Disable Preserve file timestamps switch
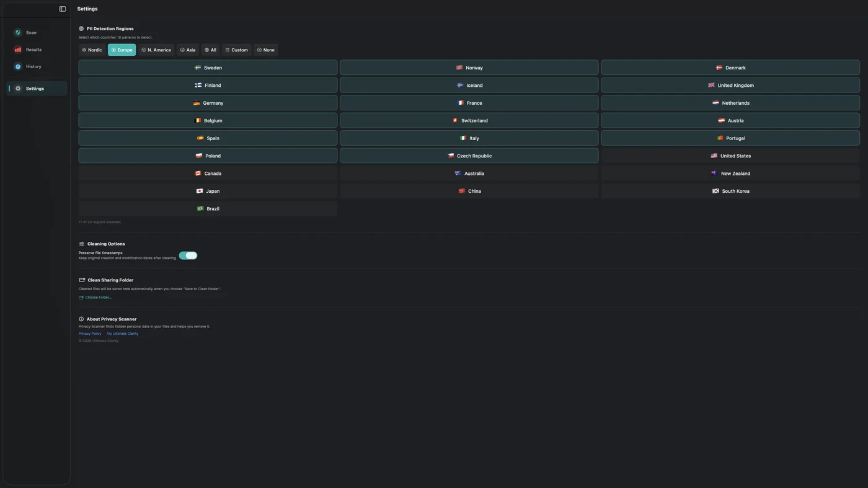Screen dimensions: 868x488 pyautogui.click(x=188, y=255)
